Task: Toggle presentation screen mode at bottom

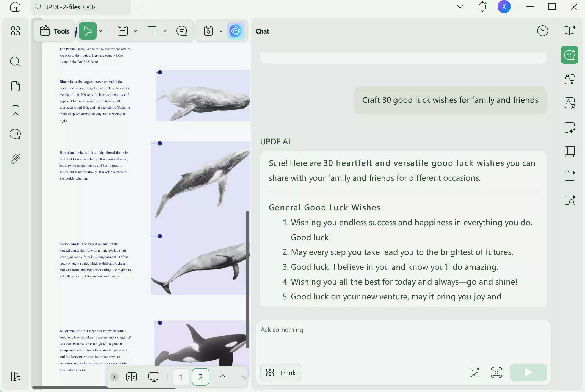Action: point(154,377)
